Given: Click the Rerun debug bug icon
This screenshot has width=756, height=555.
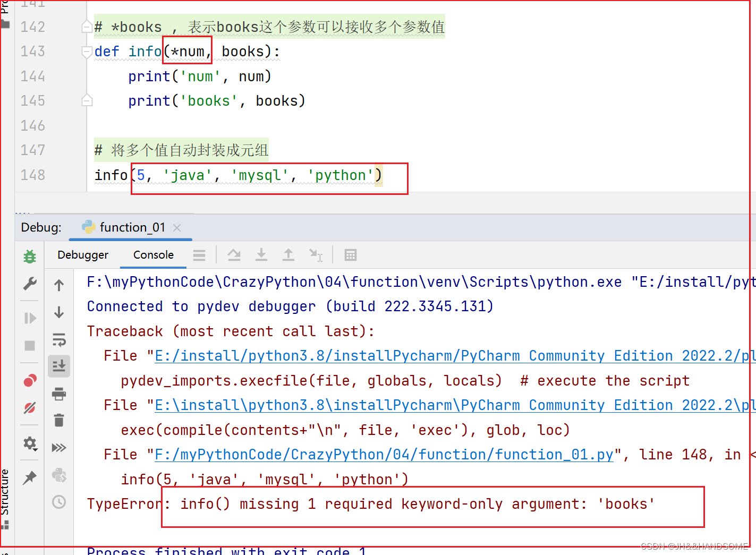Looking at the screenshot, I should (30, 257).
